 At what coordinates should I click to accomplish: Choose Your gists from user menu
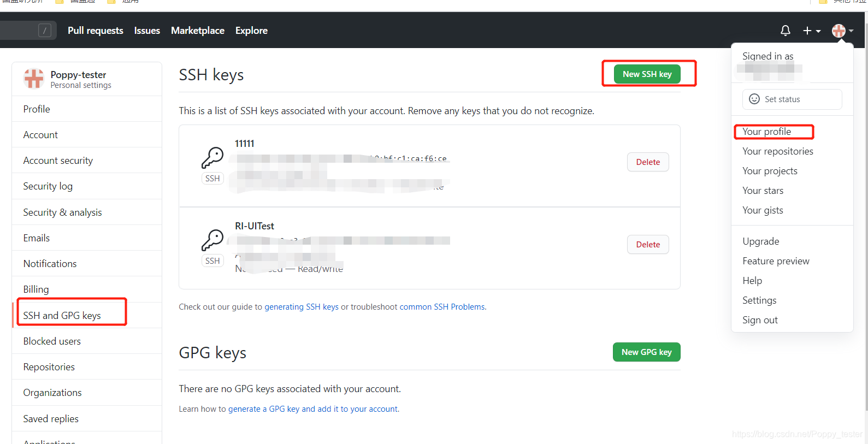[792, 210]
